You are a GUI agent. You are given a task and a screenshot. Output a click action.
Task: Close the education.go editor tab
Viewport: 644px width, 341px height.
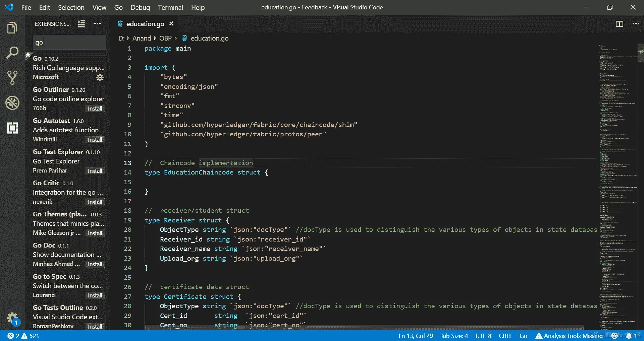pyautogui.click(x=171, y=24)
